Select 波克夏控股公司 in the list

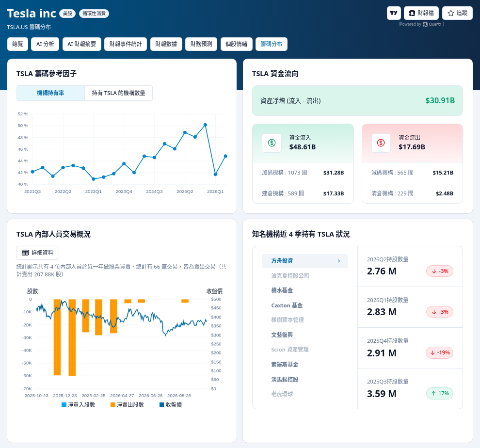click(x=290, y=275)
